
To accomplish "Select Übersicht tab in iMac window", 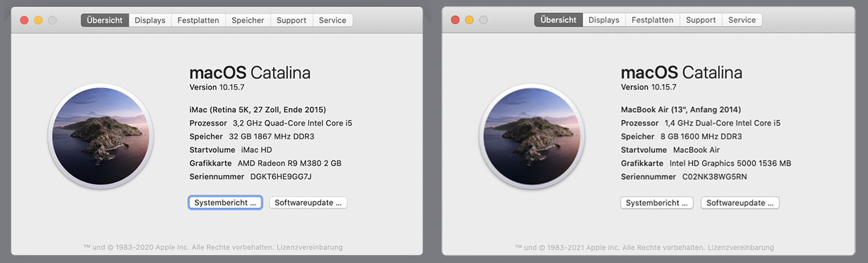I will (105, 20).
